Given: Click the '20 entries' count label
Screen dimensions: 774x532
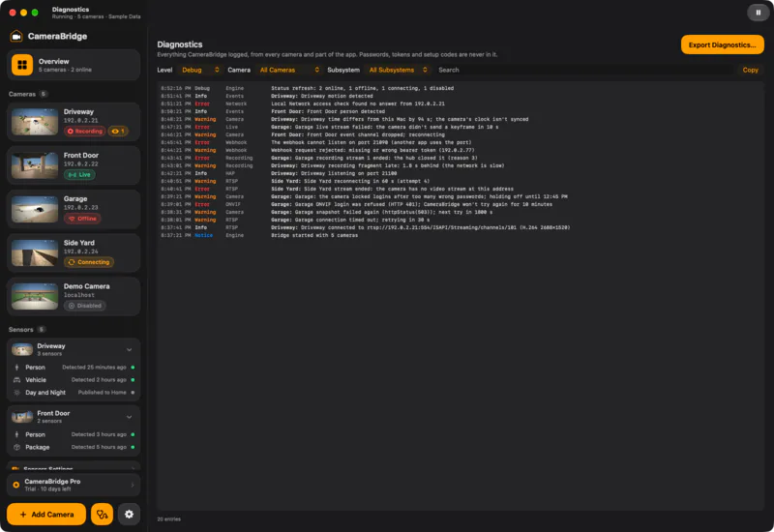Looking at the screenshot, I should click(x=168, y=519).
